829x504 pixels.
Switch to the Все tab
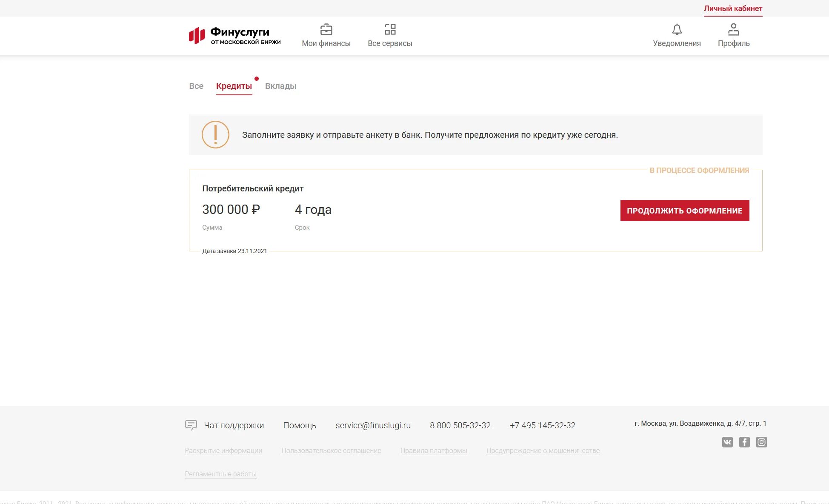(x=196, y=86)
